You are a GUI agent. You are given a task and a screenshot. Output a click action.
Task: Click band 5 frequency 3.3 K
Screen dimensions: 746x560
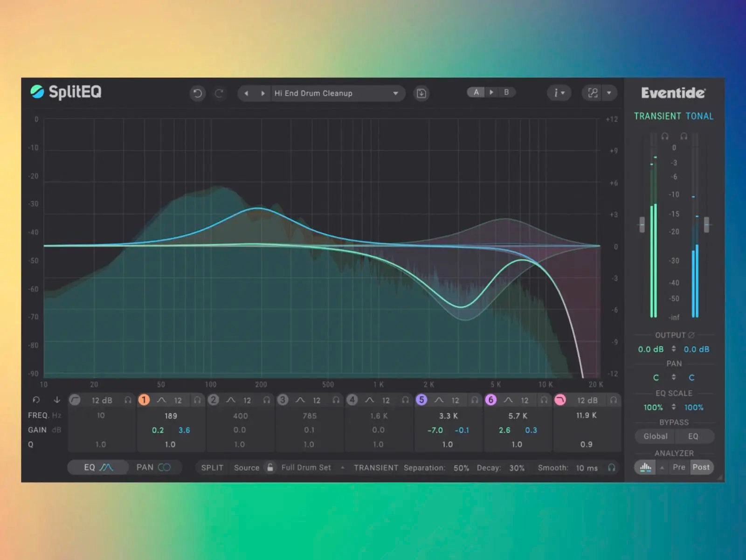point(449,415)
